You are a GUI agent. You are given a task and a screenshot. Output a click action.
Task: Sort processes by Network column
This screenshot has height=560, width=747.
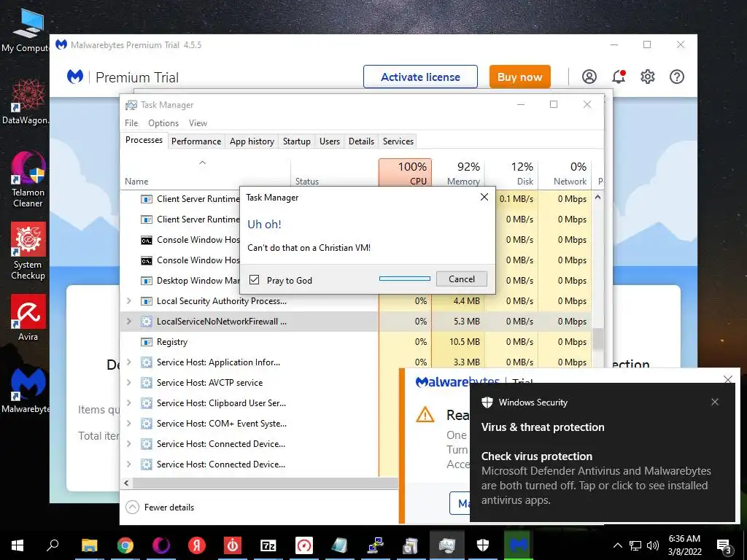click(x=565, y=173)
